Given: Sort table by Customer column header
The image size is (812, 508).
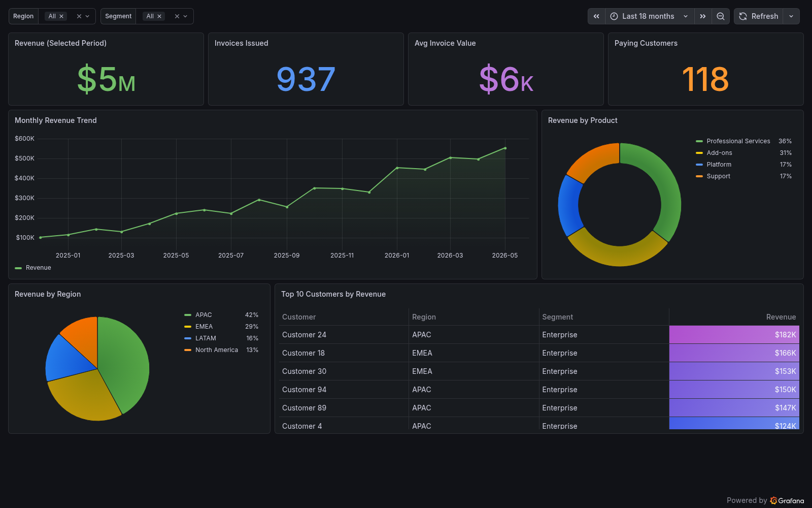Looking at the screenshot, I should click(x=299, y=317).
